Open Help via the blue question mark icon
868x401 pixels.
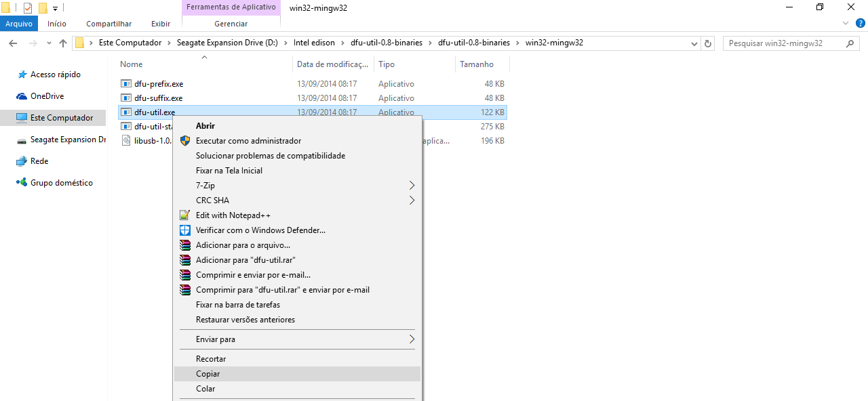pos(860,23)
